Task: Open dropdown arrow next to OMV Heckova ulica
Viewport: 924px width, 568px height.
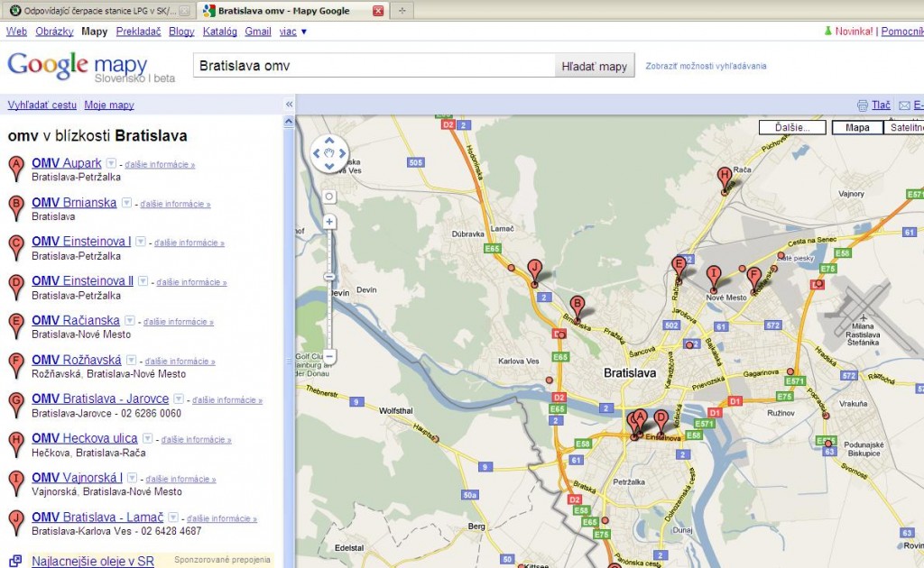Action: coord(148,438)
